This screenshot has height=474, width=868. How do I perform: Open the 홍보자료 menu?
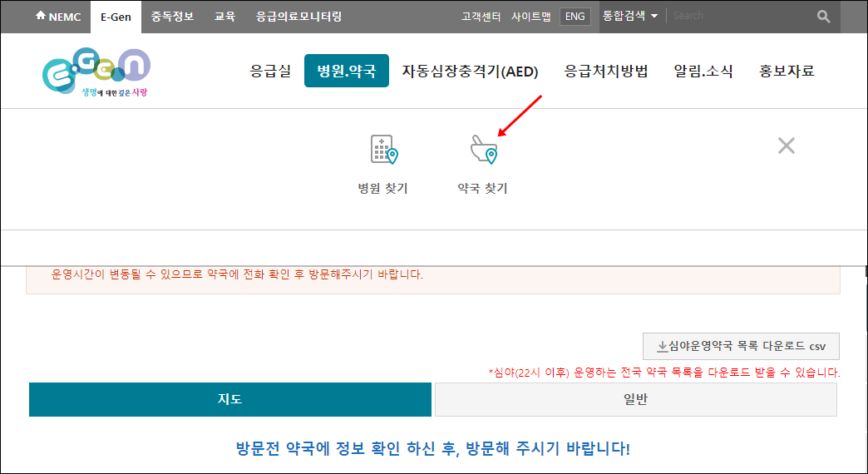(787, 71)
